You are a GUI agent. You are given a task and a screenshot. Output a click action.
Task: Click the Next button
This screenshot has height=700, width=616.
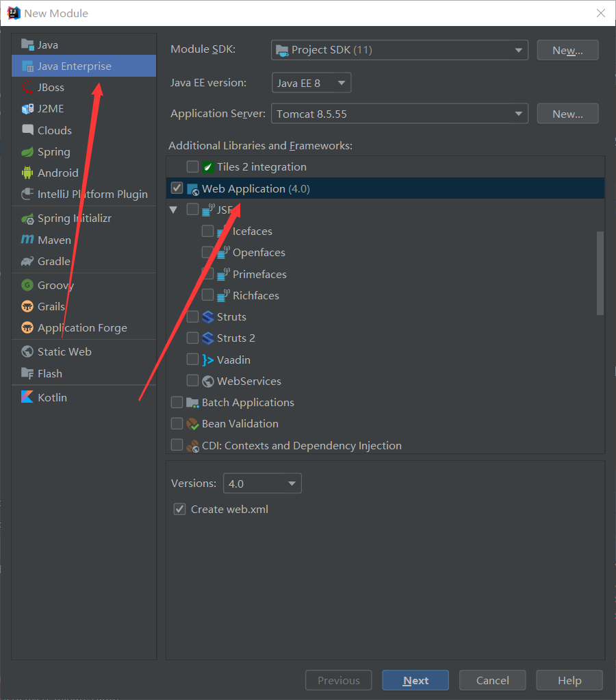coord(415,680)
